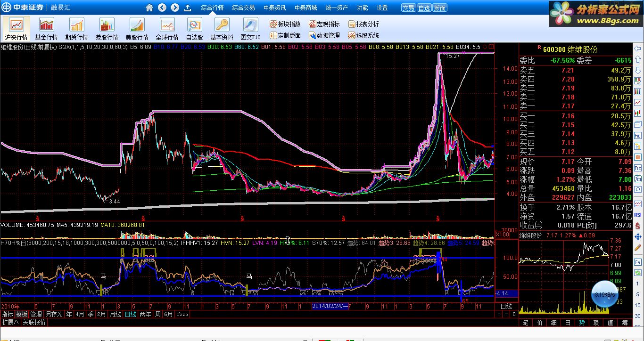The width and height of the screenshot is (644, 341).
Task: Click the blue move arrows sidebar icon
Action: (x=637, y=236)
